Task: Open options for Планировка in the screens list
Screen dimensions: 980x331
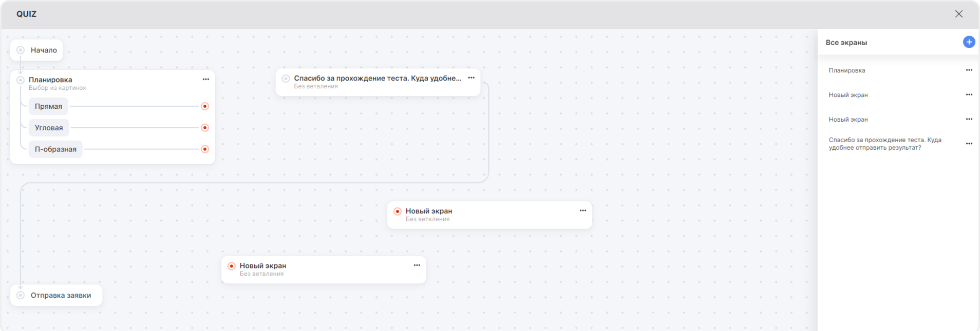Action: [969, 70]
